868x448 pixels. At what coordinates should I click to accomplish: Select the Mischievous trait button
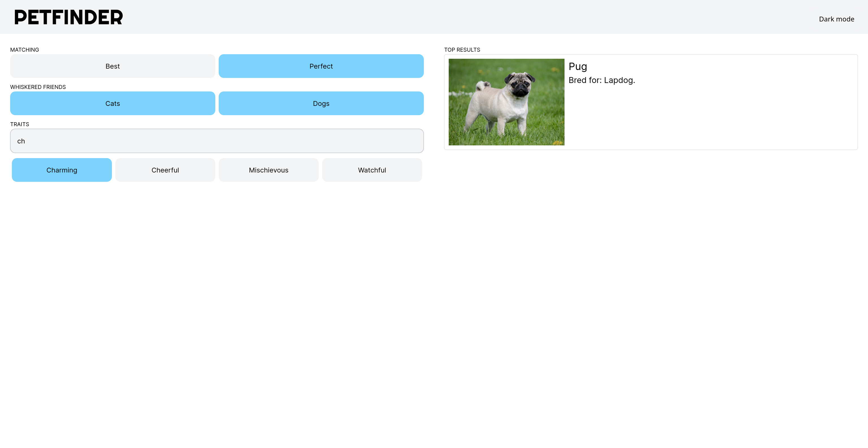pyautogui.click(x=268, y=170)
